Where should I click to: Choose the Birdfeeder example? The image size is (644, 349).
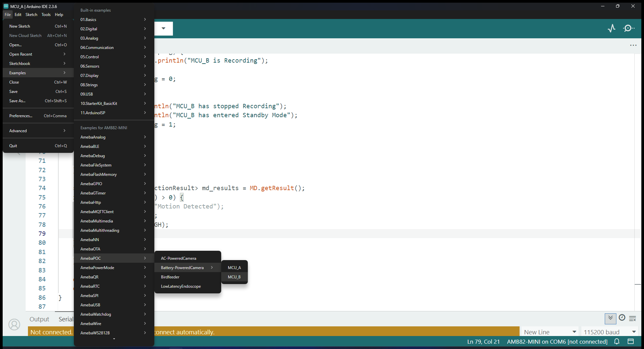pos(170,277)
